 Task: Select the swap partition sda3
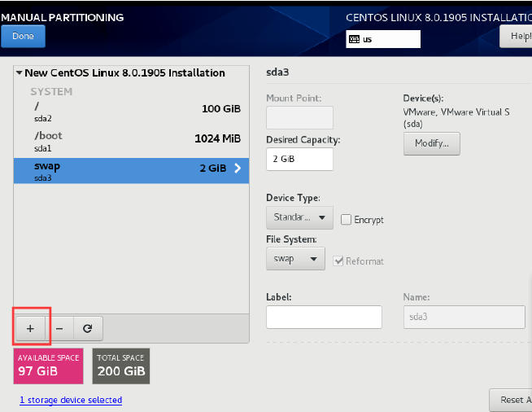131,170
